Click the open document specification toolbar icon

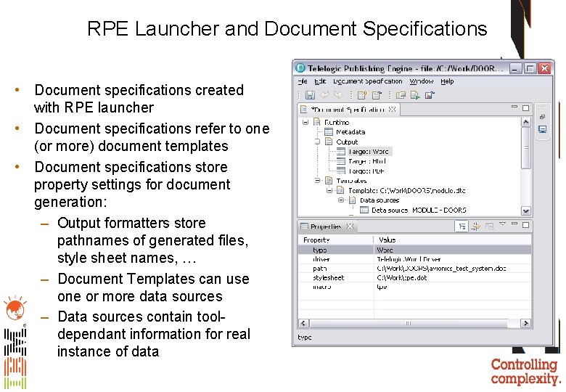377,95
